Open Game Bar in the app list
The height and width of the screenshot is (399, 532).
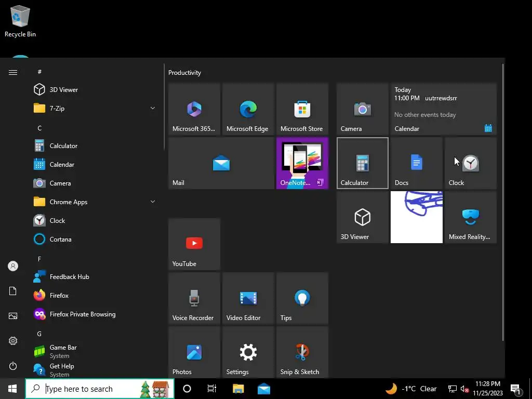coord(95,351)
